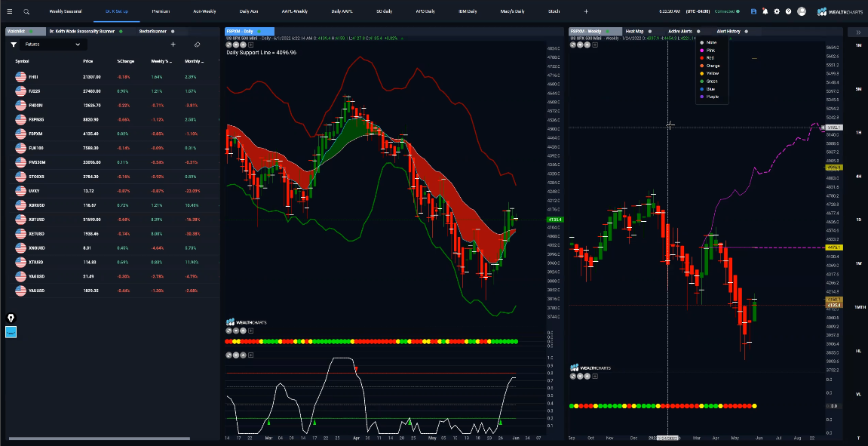Select the 1W timeframe in right sidebar
This screenshot has width=868, height=446.
(858, 263)
